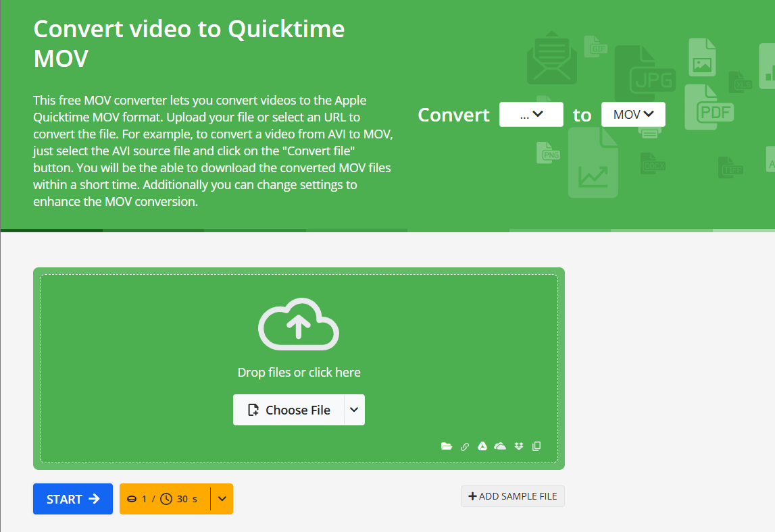
Task: Click the "Drop files or click here" text
Action: 299,372
